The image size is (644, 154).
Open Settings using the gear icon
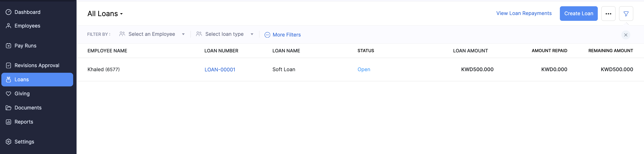coord(8,141)
